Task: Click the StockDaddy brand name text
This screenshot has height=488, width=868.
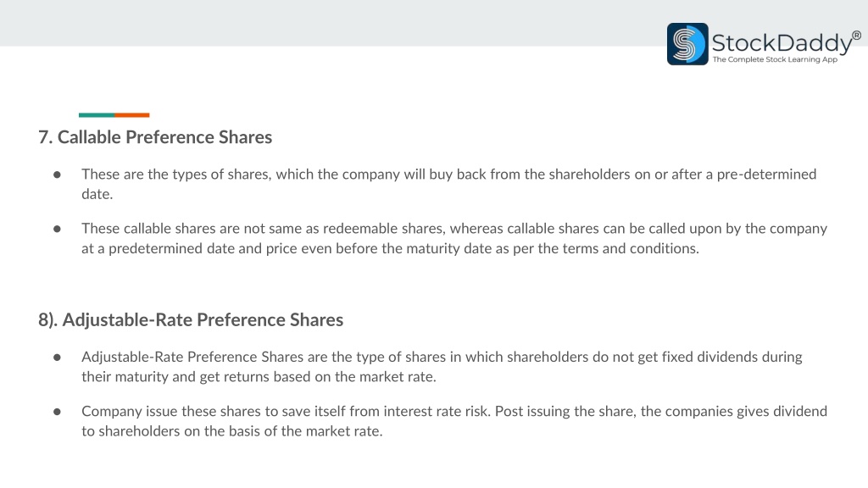Action: 782,43
